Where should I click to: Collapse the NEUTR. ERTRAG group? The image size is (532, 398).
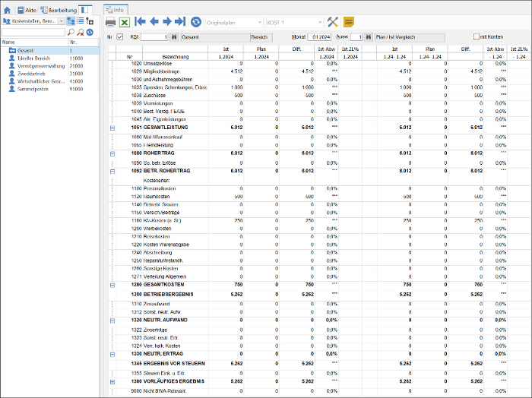[x=112, y=355]
